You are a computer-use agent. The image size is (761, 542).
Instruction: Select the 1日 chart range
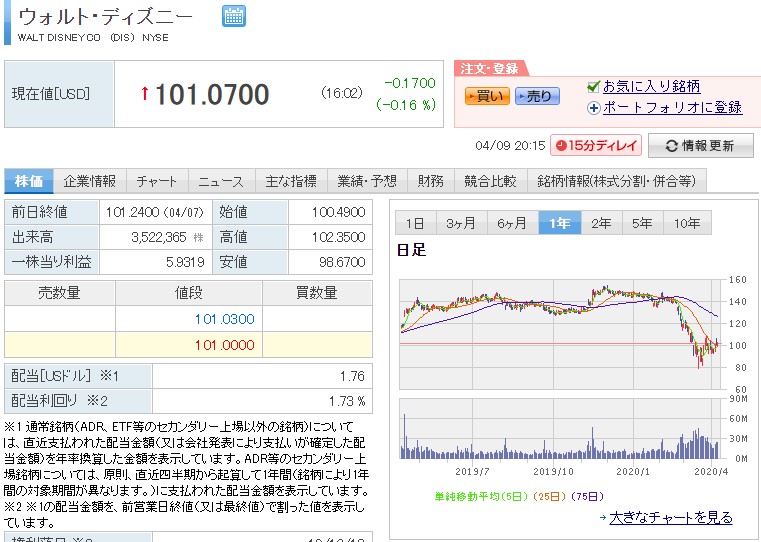pyautogui.click(x=415, y=223)
